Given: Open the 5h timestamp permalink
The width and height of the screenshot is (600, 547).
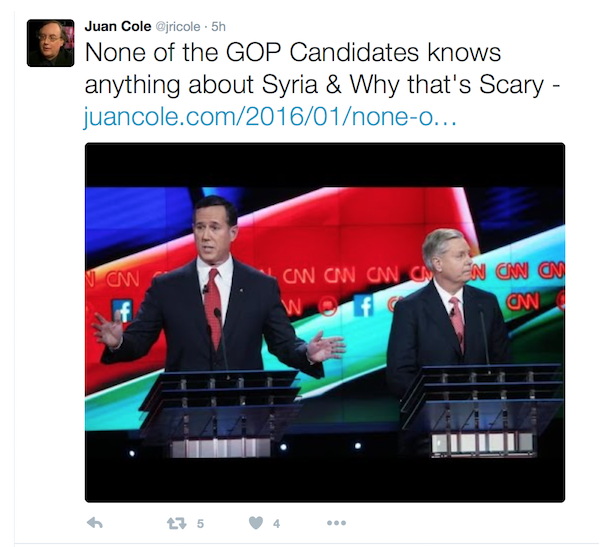Looking at the screenshot, I should (218, 27).
